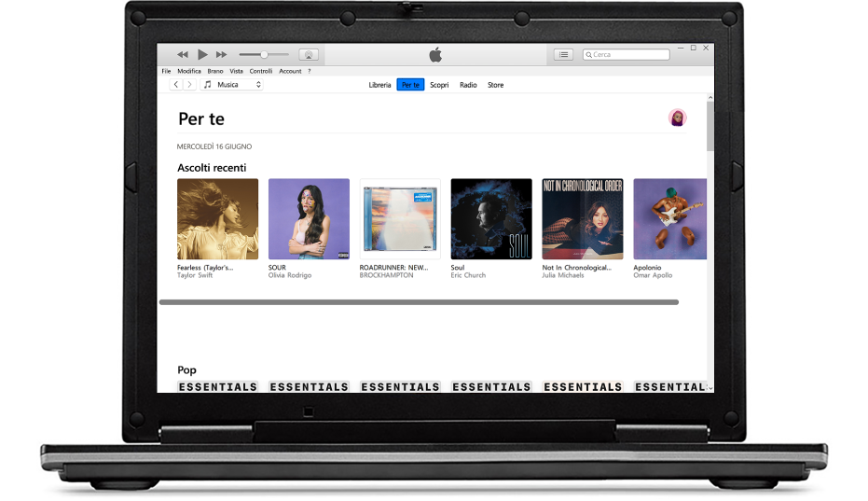Start playback with the play button

[202, 54]
